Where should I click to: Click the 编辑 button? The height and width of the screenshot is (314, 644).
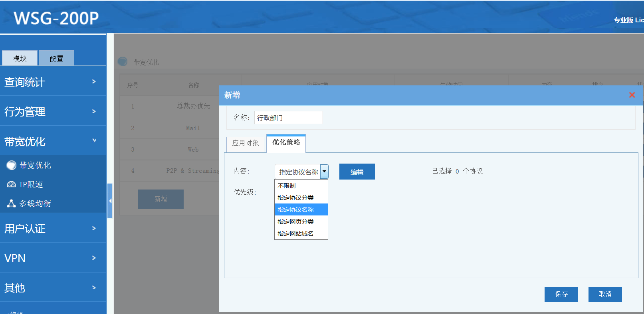(357, 172)
